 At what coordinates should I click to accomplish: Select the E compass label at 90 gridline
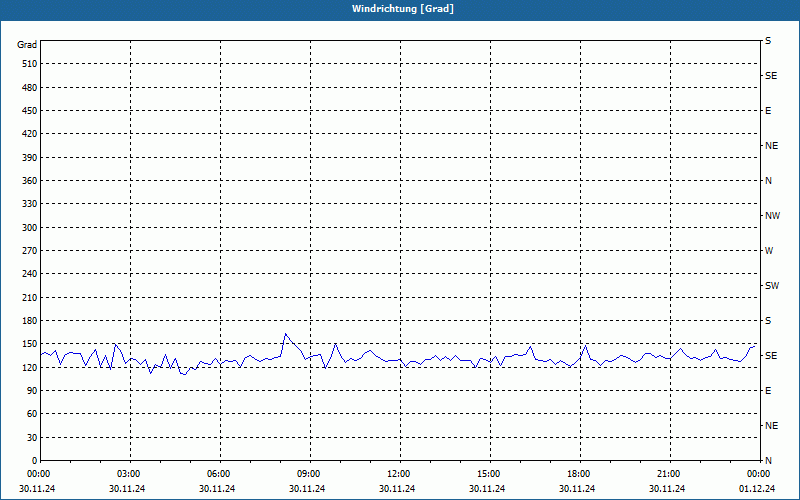(x=768, y=390)
